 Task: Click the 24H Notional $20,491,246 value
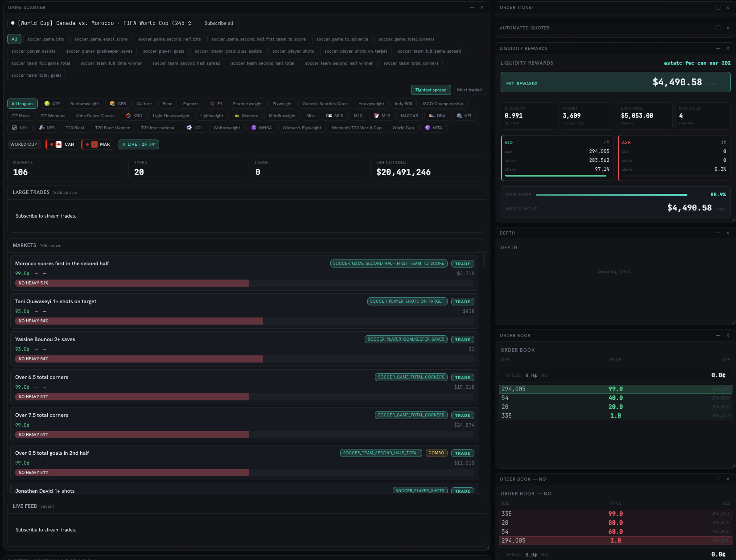point(403,172)
